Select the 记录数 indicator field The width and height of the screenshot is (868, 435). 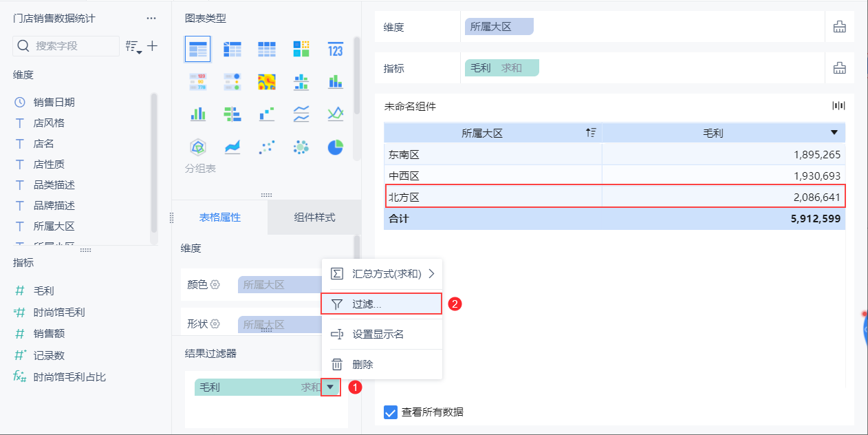[x=50, y=355]
